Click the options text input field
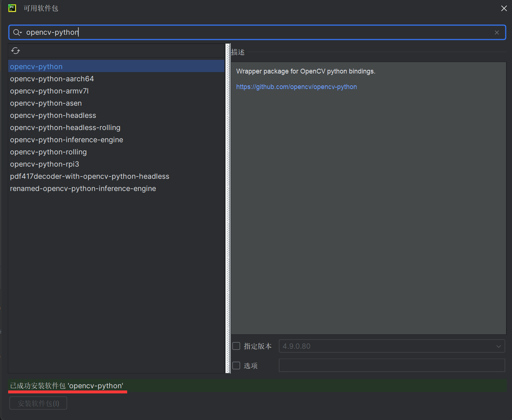This screenshot has height=420, width=512. [x=391, y=366]
